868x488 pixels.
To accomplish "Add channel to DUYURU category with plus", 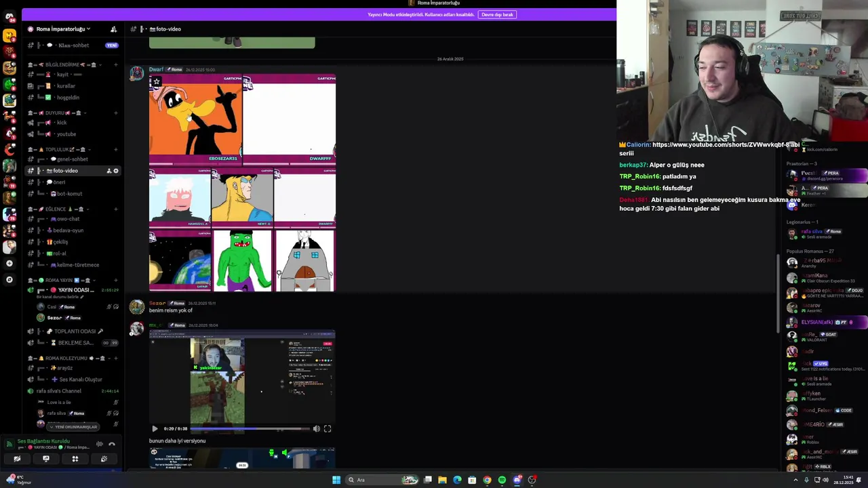I will point(116,113).
